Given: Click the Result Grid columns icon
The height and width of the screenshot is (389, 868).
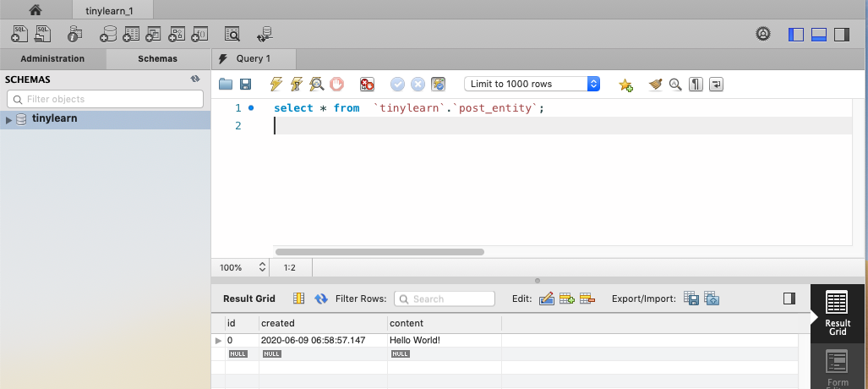Looking at the screenshot, I should 299,299.
